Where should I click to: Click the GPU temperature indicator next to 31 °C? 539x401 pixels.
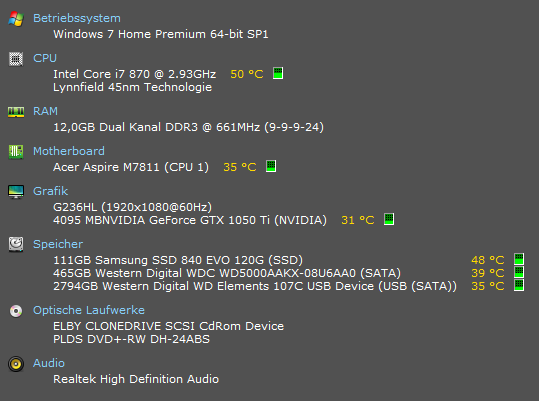tap(389, 219)
